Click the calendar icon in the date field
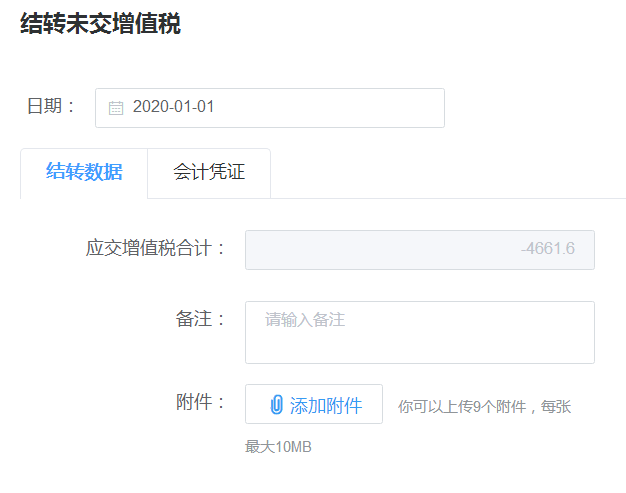Image resolution: width=626 pixels, height=493 pixels. 116,108
